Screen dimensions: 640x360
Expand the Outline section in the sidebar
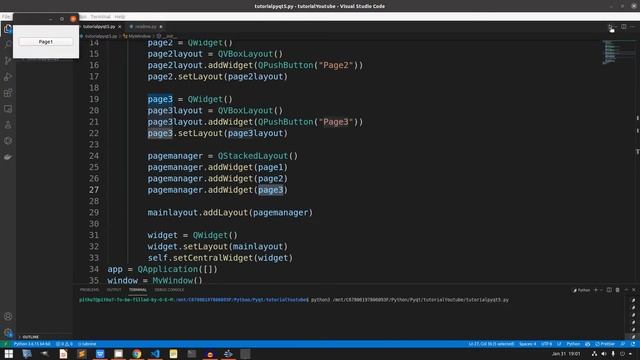click(31, 337)
